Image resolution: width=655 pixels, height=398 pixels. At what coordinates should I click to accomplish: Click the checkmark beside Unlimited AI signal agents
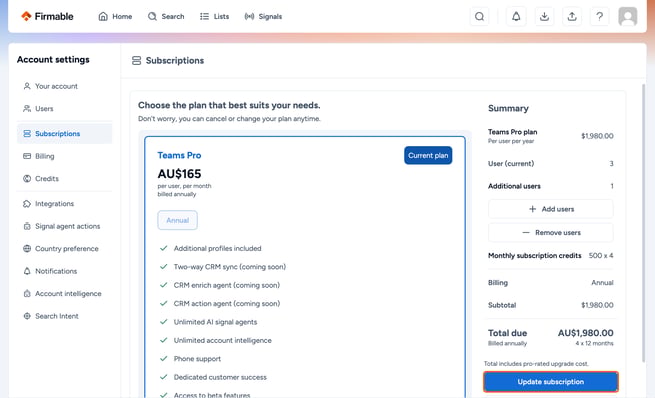click(x=164, y=322)
